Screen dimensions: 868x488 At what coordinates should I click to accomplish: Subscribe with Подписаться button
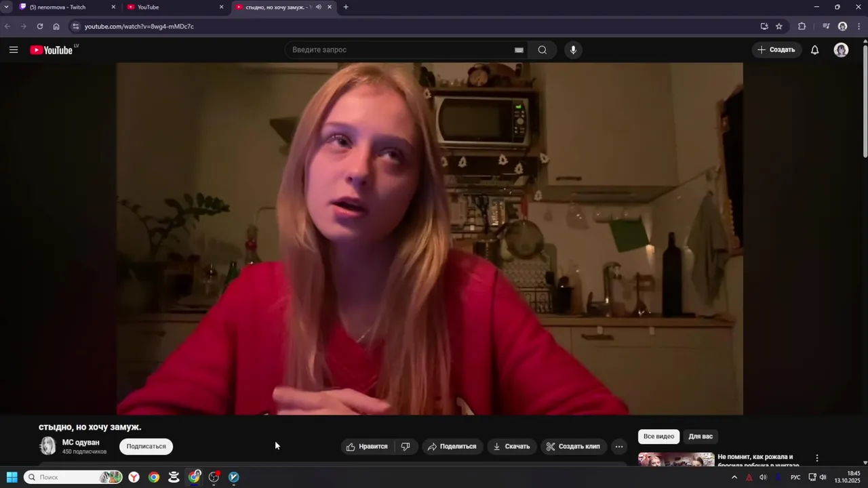(x=146, y=447)
